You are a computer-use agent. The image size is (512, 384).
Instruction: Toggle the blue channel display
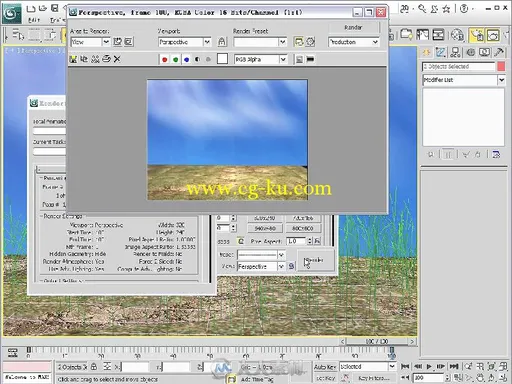pyautogui.click(x=186, y=59)
